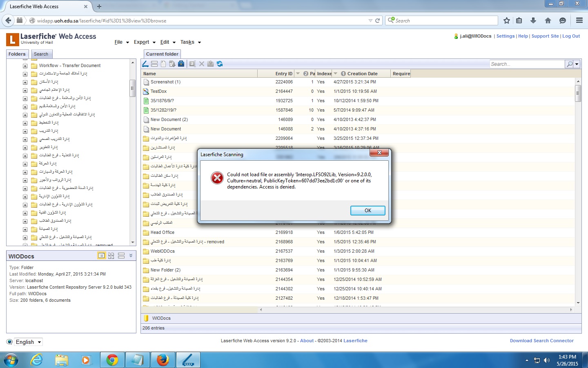The image size is (588, 368).
Task: Click the fields view toolbar icon
Action: 154,64
